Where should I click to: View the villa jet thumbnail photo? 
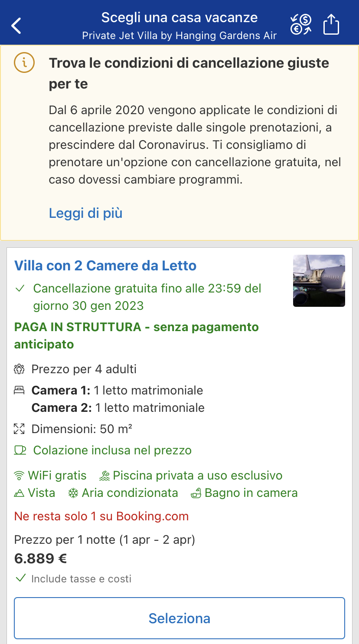tap(319, 281)
